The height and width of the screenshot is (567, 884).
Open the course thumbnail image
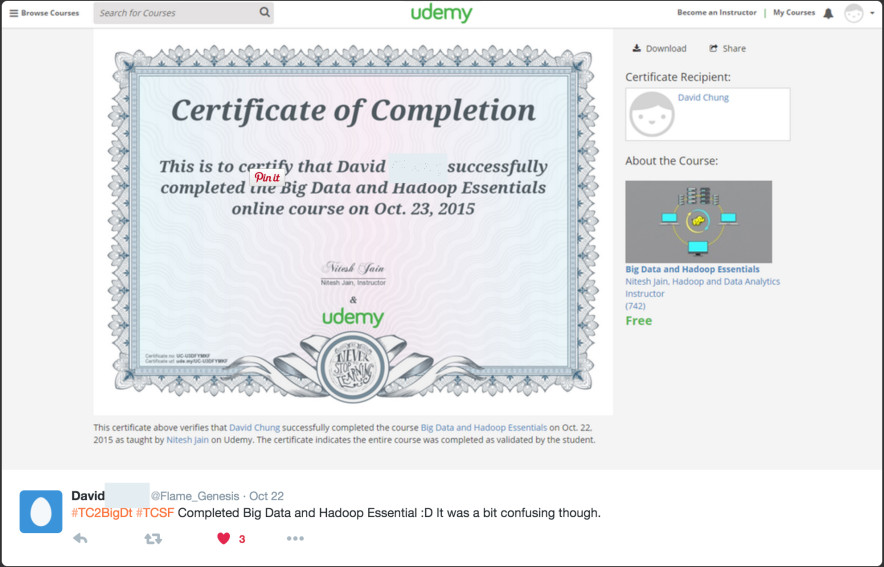click(x=699, y=222)
